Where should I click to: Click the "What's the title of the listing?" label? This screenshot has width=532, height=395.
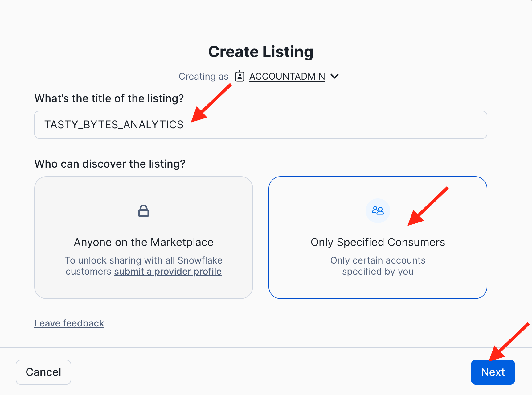pyautogui.click(x=109, y=98)
